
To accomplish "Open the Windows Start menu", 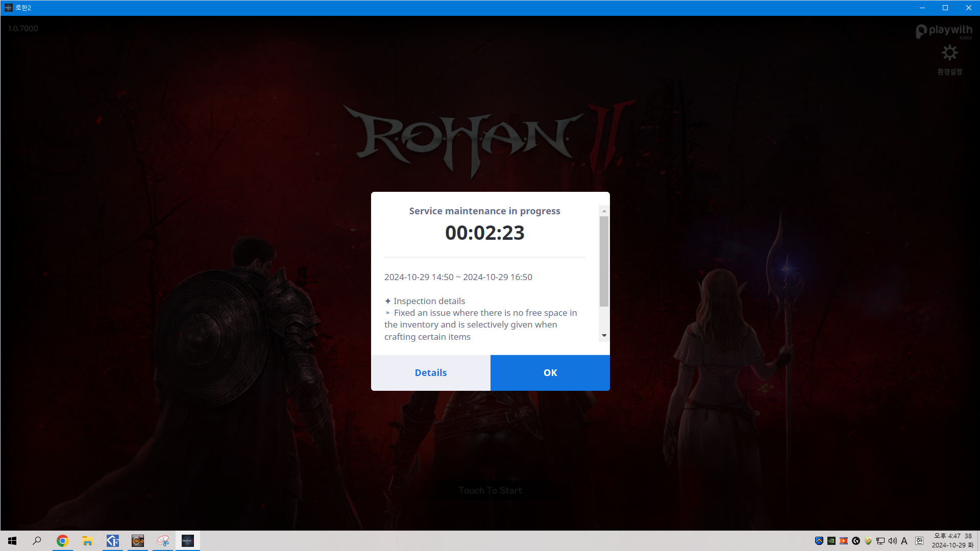I will (x=12, y=541).
